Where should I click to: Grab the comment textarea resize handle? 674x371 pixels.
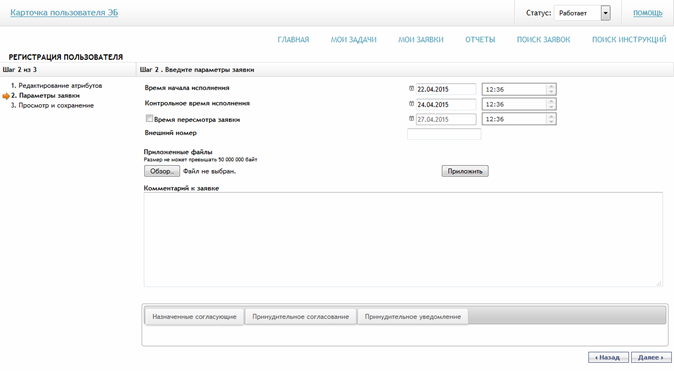pyautogui.click(x=659, y=283)
